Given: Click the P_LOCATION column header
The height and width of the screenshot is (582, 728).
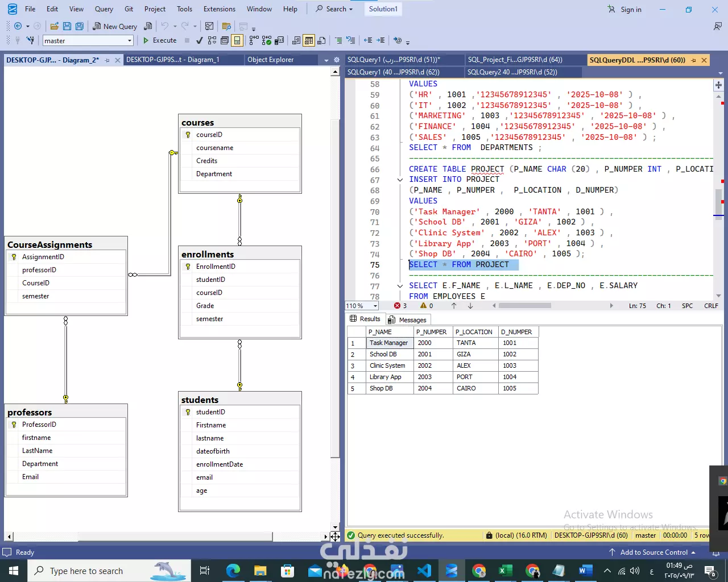Looking at the screenshot, I should click(x=474, y=332).
